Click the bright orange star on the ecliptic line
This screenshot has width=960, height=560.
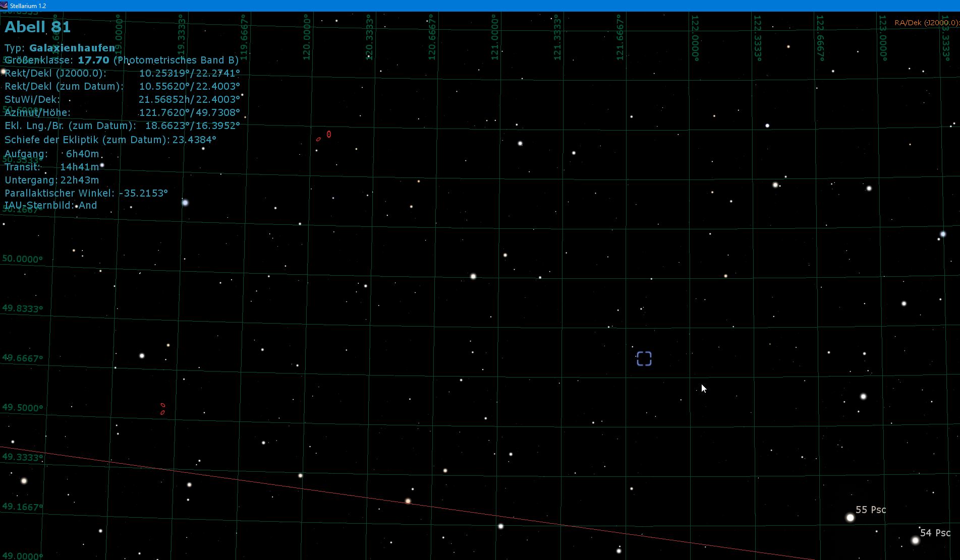click(408, 501)
